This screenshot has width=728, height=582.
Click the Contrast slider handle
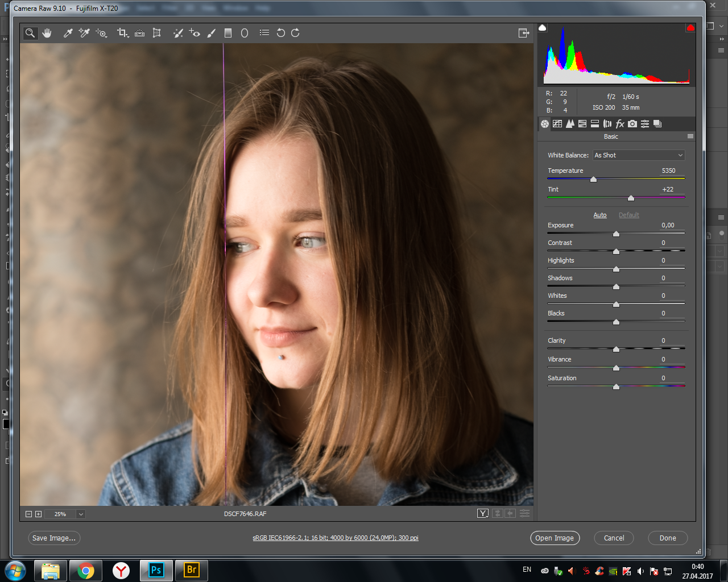pyautogui.click(x=616, y=251)
